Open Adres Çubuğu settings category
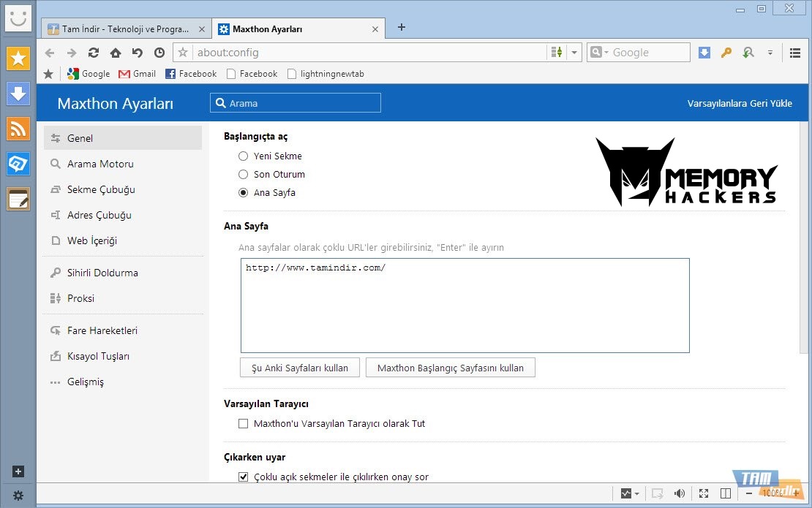Image resolution: width=812 pixels, height=508 pixels. 123,215
